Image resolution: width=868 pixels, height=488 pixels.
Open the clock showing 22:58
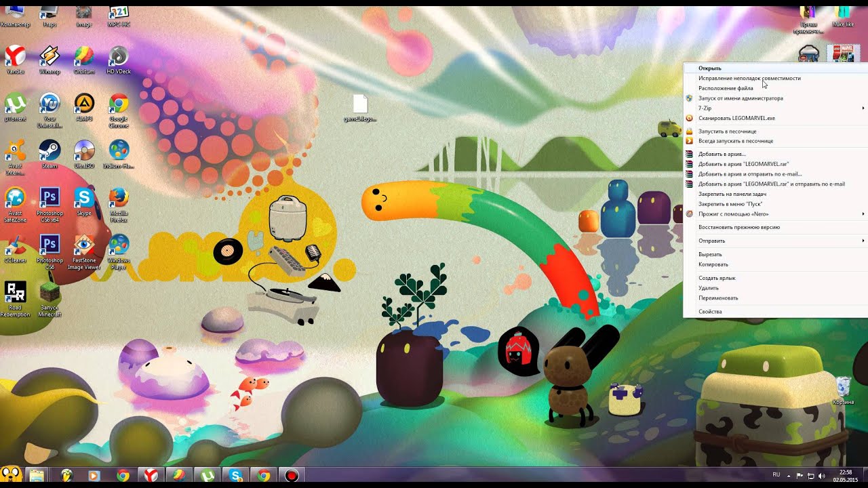(846, 475)
